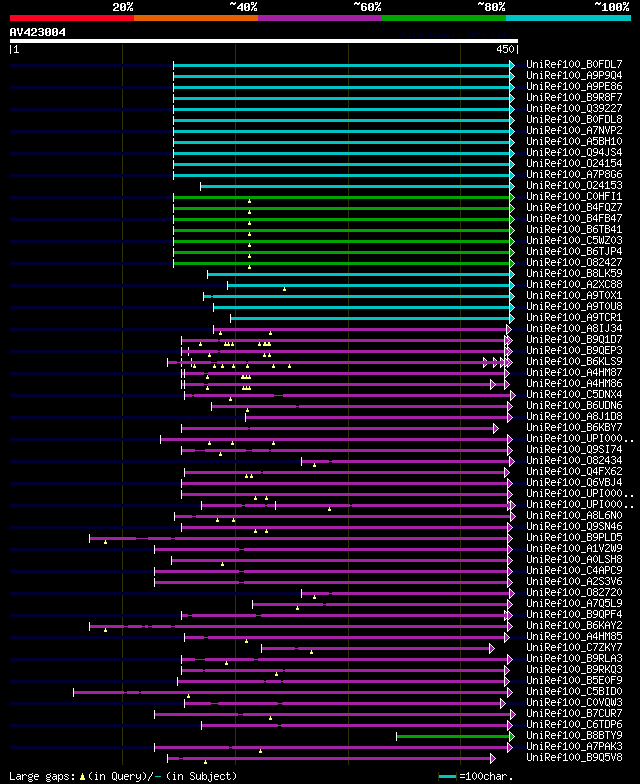Screen dimensions: 640x784
Task: Click the cyan alignment bar of UniRef100_A9TCR1
Action: 372,318
